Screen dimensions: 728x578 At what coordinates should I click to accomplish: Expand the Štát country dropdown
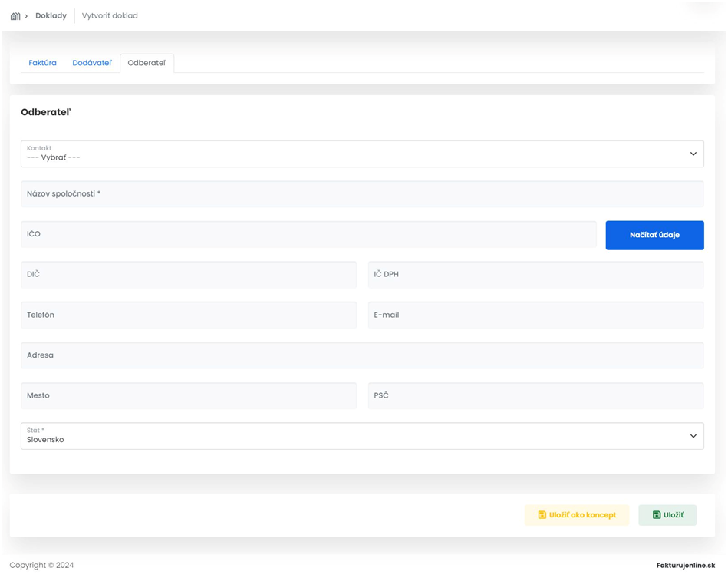[362, 436]
